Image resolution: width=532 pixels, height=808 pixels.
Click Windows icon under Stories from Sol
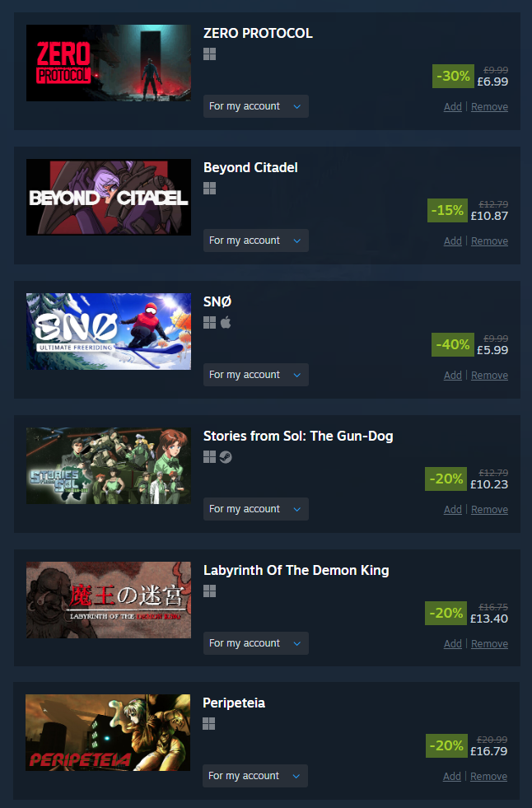coord(210,457)
